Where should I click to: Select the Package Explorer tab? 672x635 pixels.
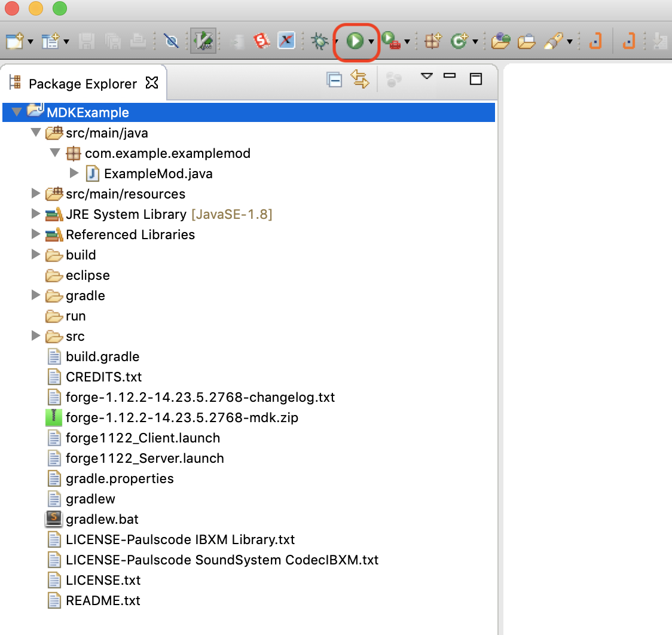(83, 84)
